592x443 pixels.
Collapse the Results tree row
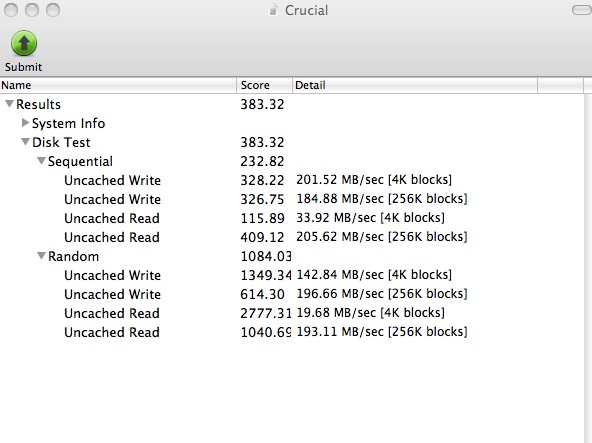10,103
